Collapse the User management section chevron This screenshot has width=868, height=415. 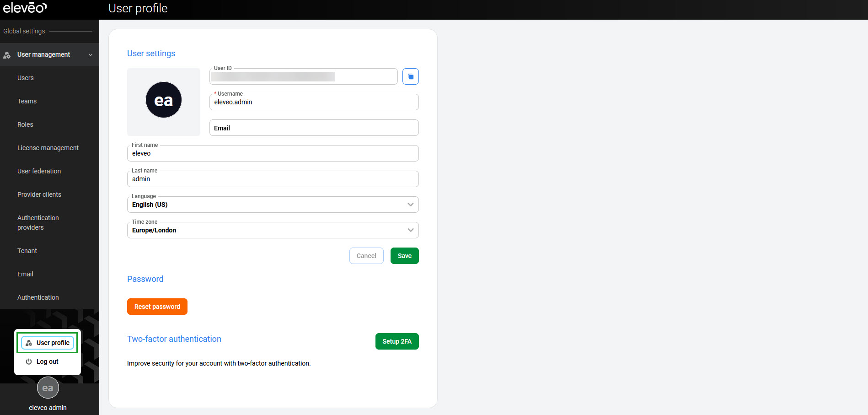[91, 55]
